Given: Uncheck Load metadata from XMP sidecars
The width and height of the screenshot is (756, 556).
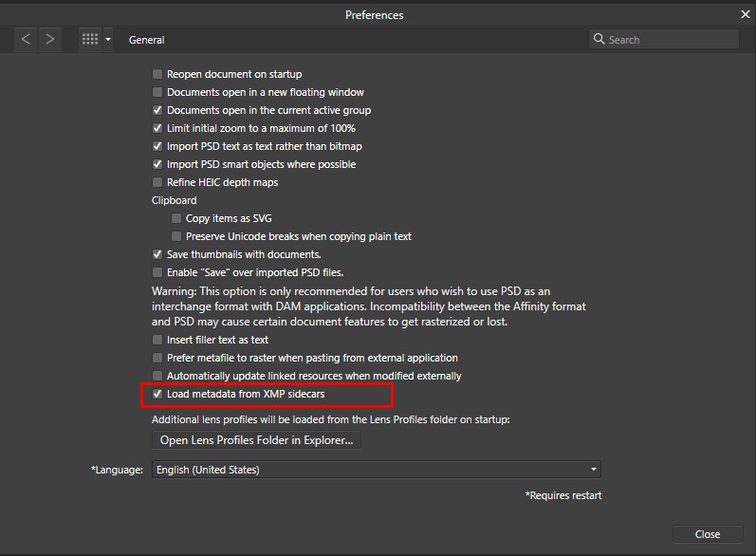Looking at the screenshot, I should pyautogui.click(x=157, y=394).
